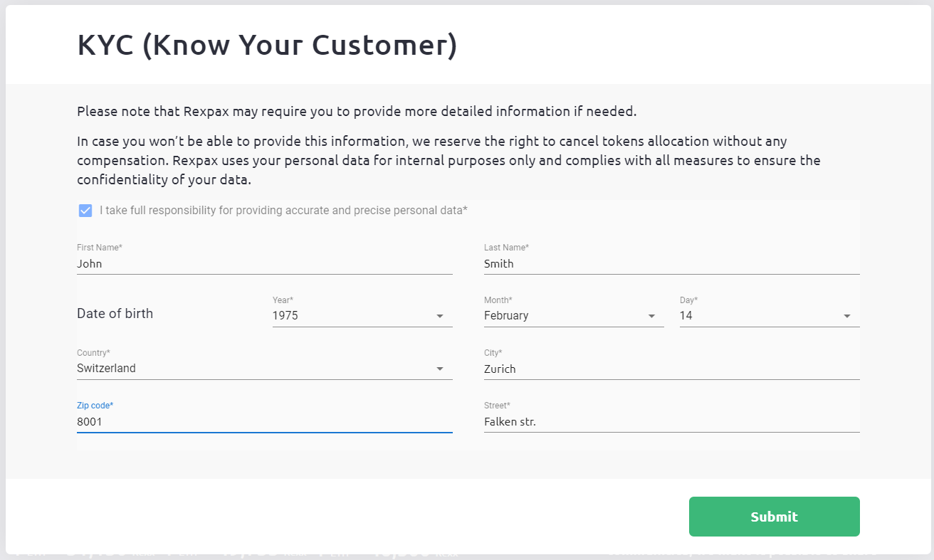Expand the Country dropdown arrow
The height and width of the screenshot is (560, 934).
click(440, 369)
